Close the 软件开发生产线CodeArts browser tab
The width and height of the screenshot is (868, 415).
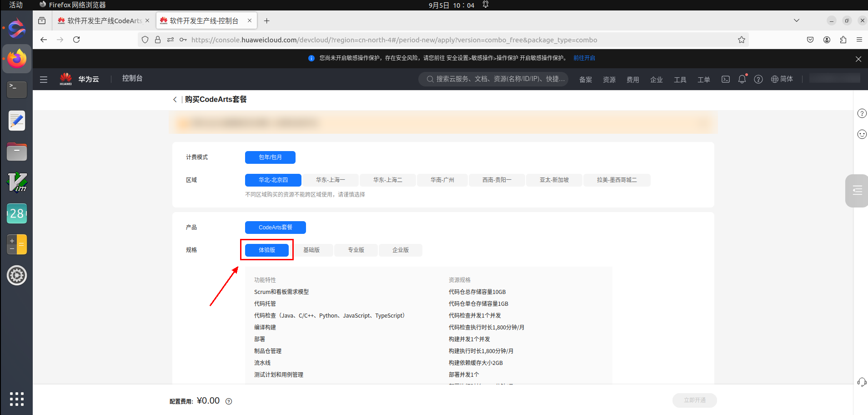pyautogui.click(x=147, y=20)
